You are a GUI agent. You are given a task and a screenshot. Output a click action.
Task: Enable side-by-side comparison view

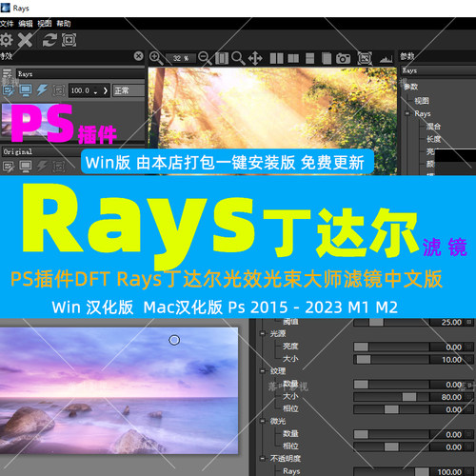point(277,58)
